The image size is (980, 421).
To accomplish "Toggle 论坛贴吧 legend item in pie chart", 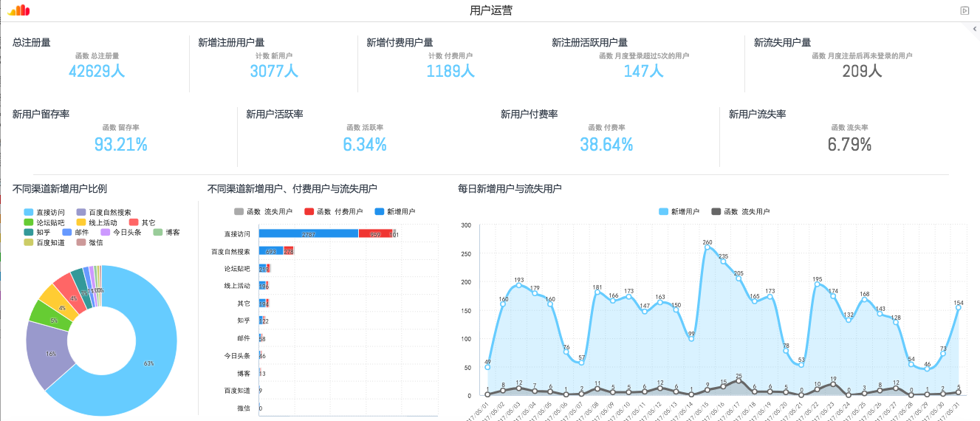I will (x=45, y=222).
